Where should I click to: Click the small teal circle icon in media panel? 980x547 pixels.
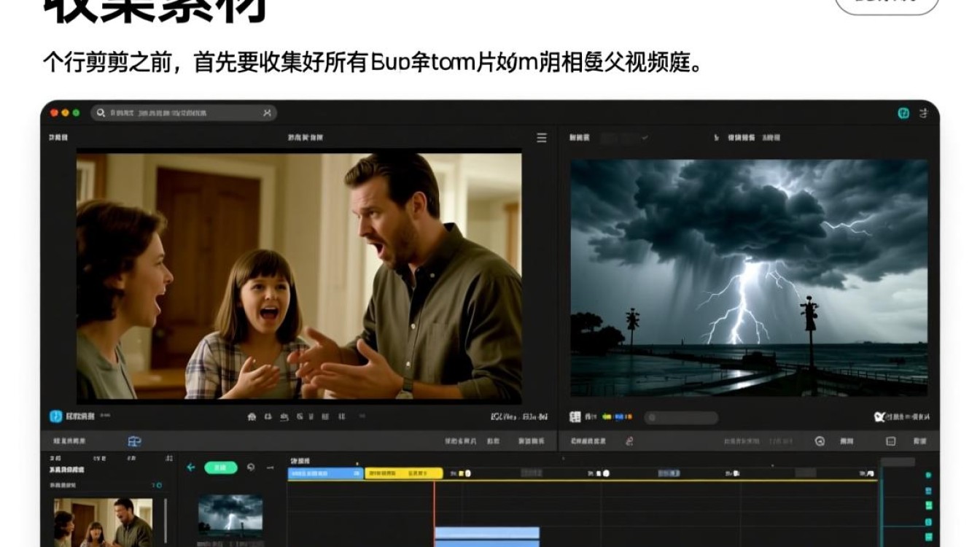click(x=159, y=485)
